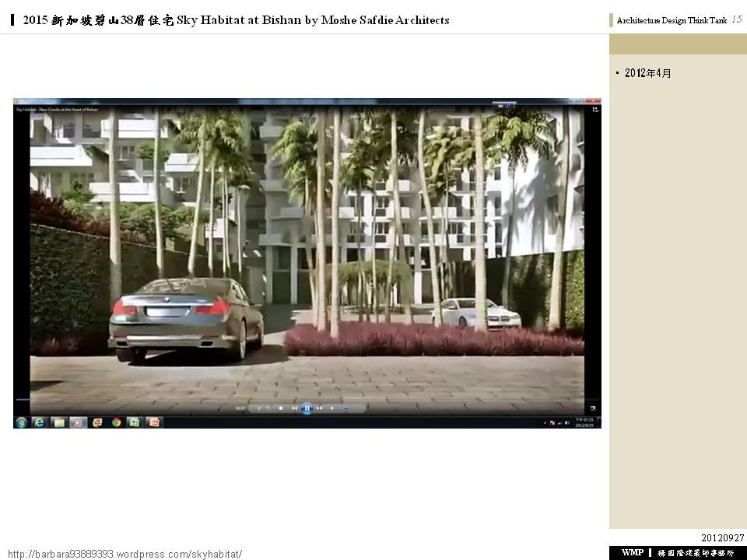Open the Windows Start menu orb
Viewport: 747px width, 560px height.
tap(22, 422)
